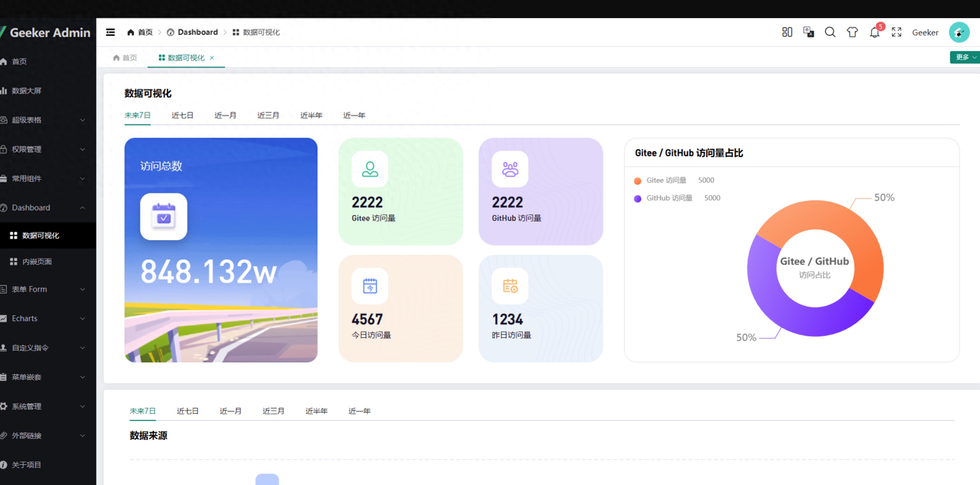Open the user avatar in header
980x485 pixels.
pyautogui.click(x=959, y=33)
